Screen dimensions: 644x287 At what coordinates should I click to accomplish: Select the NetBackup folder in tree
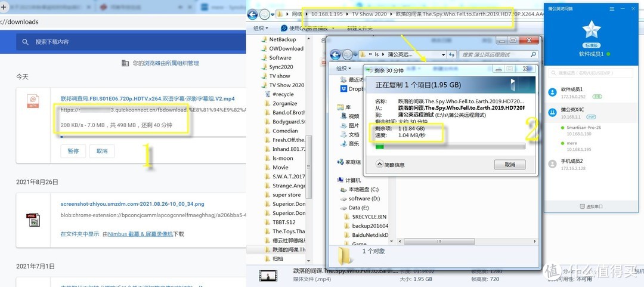click(282, 39)
